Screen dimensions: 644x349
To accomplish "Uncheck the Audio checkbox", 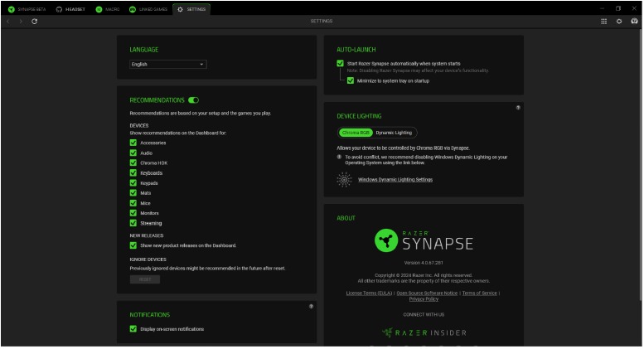I will 133,153.
